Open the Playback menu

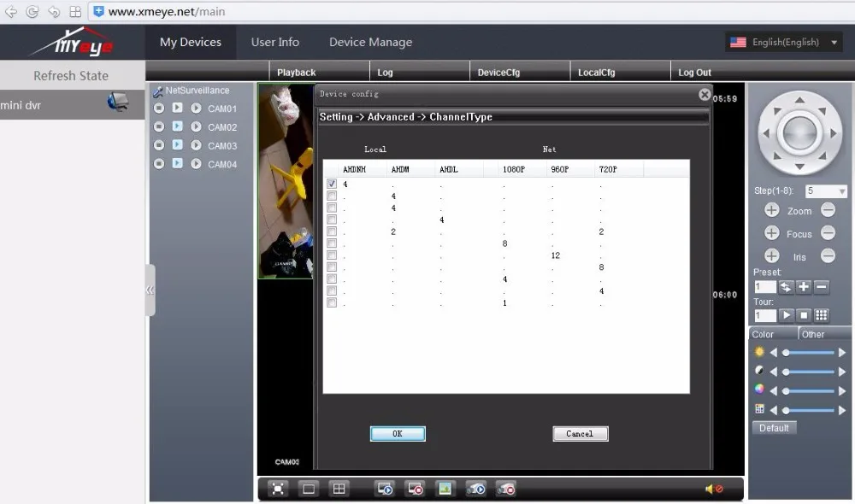(x=296, y=73)
